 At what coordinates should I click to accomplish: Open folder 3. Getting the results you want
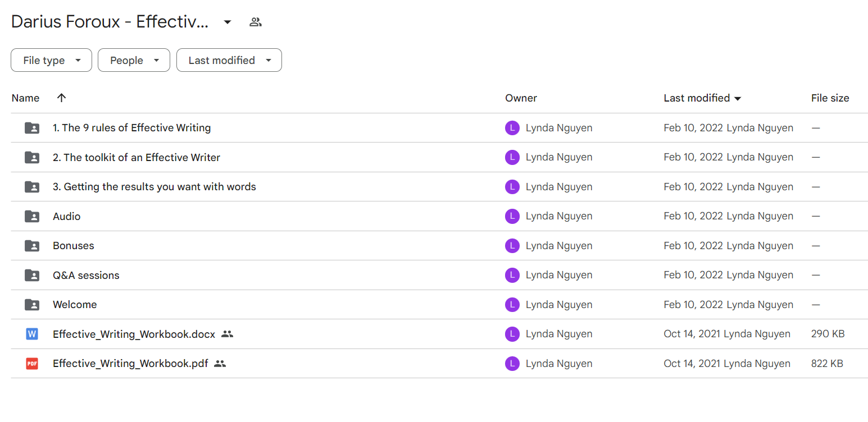click(x=154, y=187)
